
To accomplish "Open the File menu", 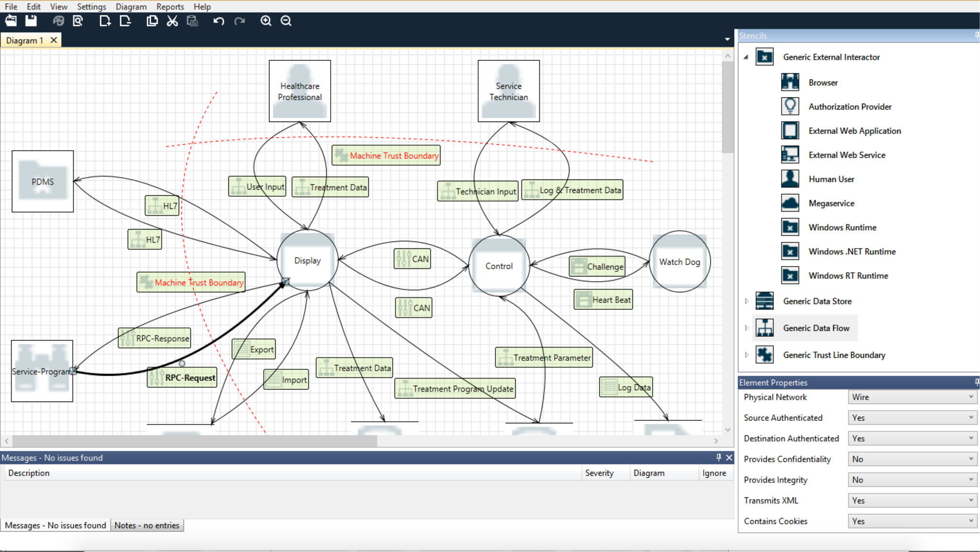I will point(11,7).
